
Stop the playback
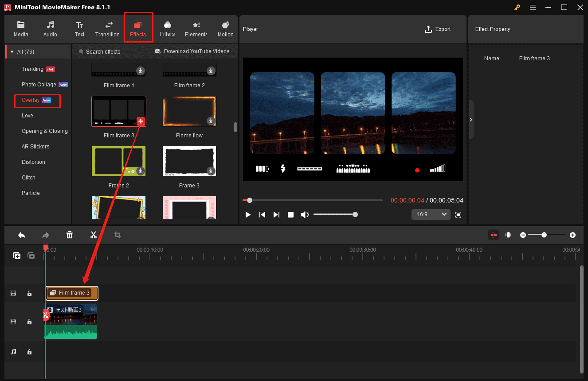point(290,214)
